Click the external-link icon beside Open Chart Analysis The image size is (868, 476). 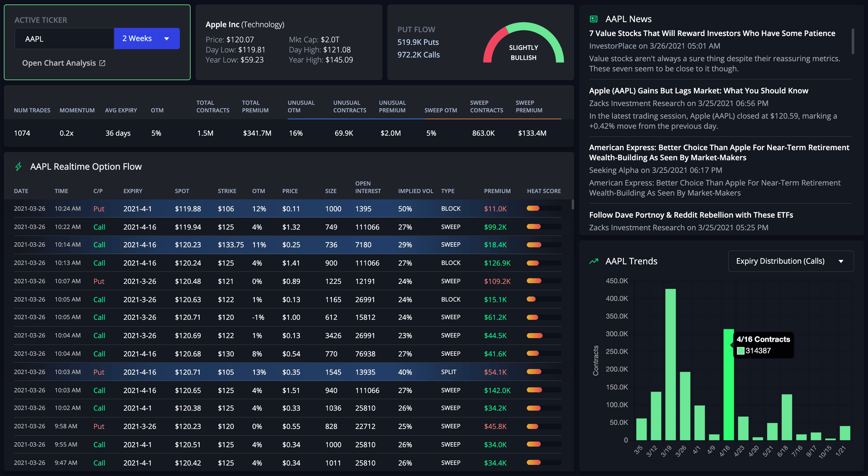(x=102, y=63)
